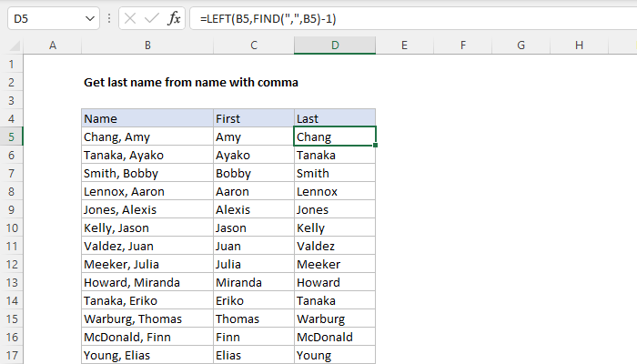The width and height of the screenshot is (637, 364).
Task: Click inside the formula bar text
Action: coord(364,17)
